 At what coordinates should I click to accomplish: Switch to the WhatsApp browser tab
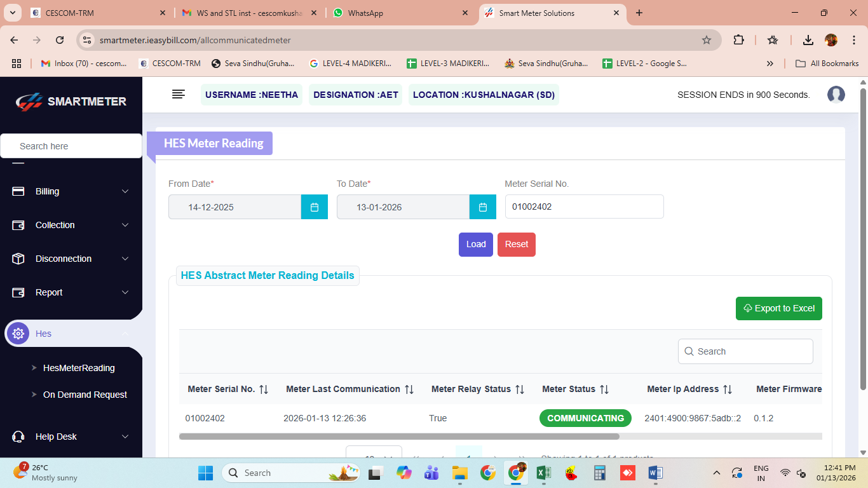pyautogui.click(x=401, y=13)
